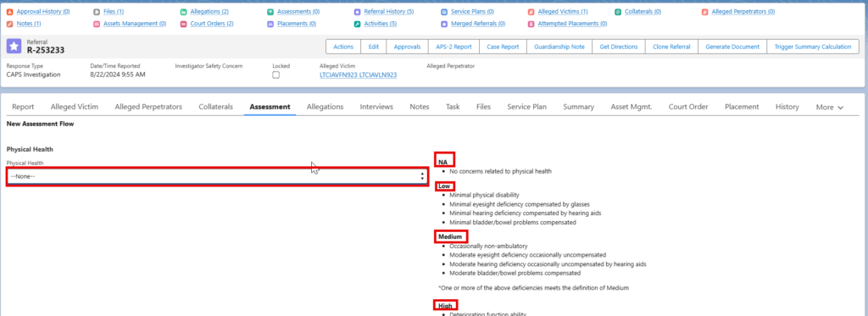Open the Approval History (0) link

[x=43, y=12]
